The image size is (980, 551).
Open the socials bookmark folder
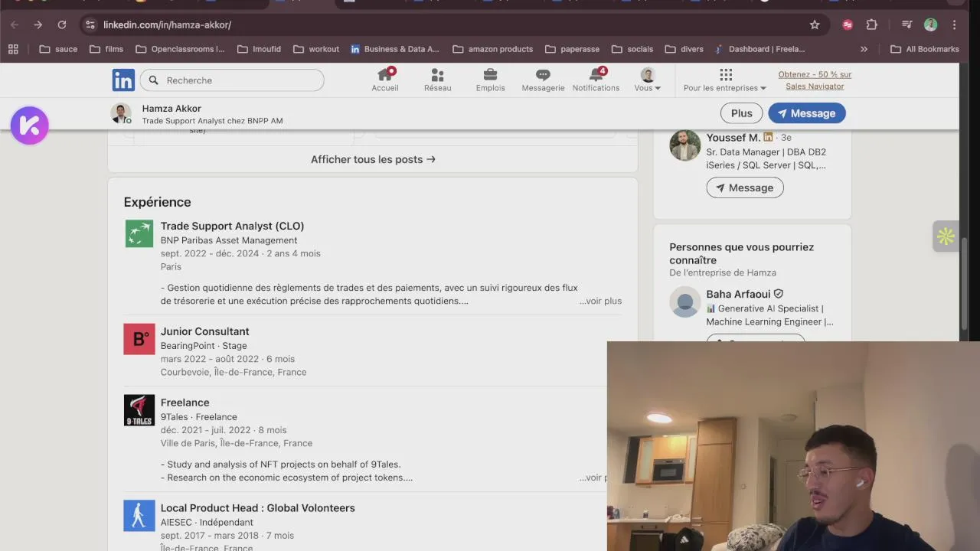[632, 49]
